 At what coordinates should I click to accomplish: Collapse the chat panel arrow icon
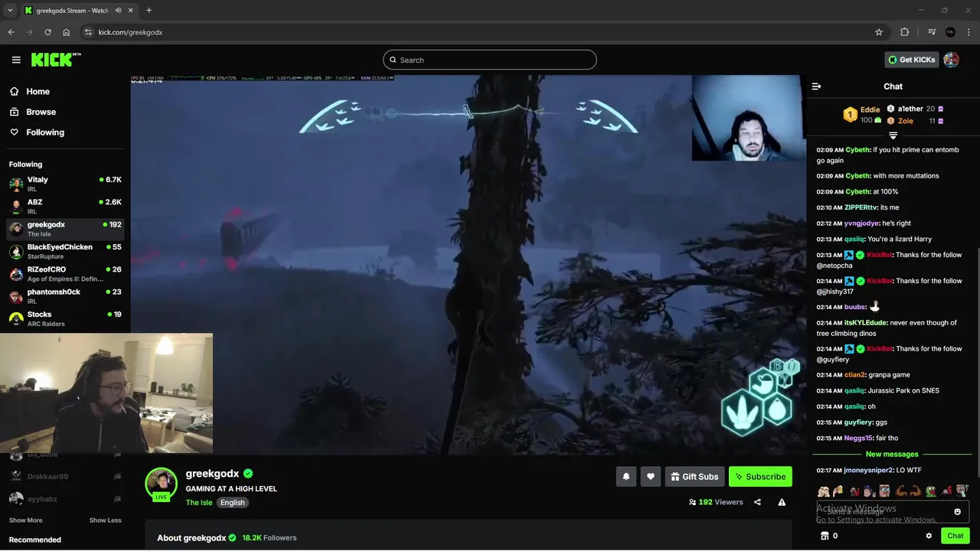(816, 86)
